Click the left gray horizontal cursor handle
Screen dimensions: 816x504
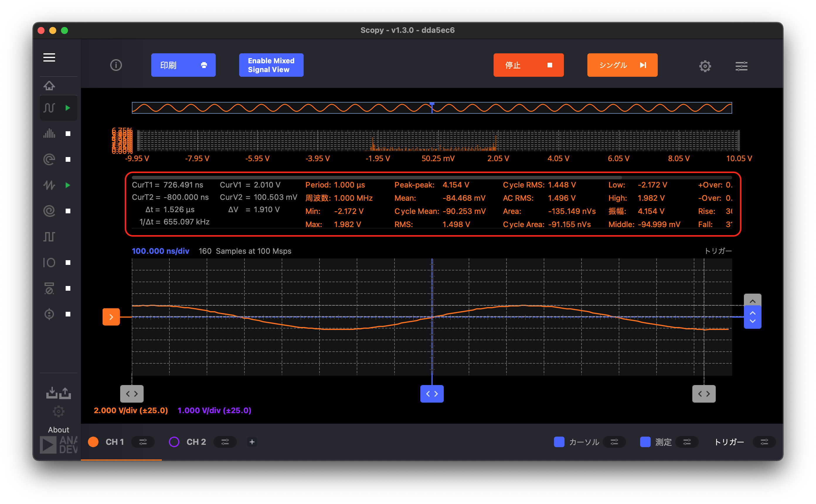pyautogui.click(x=132, y=394)
